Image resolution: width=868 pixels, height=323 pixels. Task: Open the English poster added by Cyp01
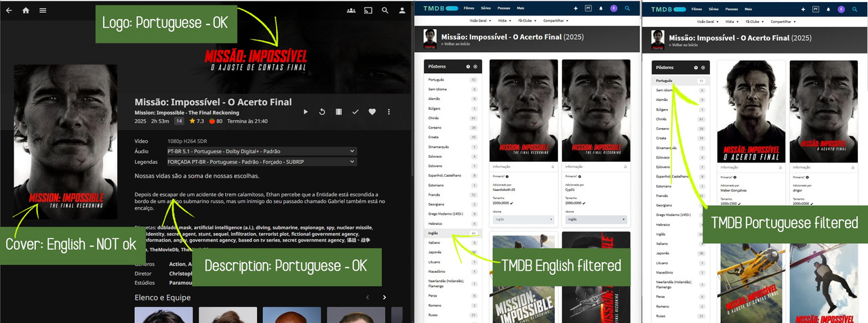click(x=597, y=110)
